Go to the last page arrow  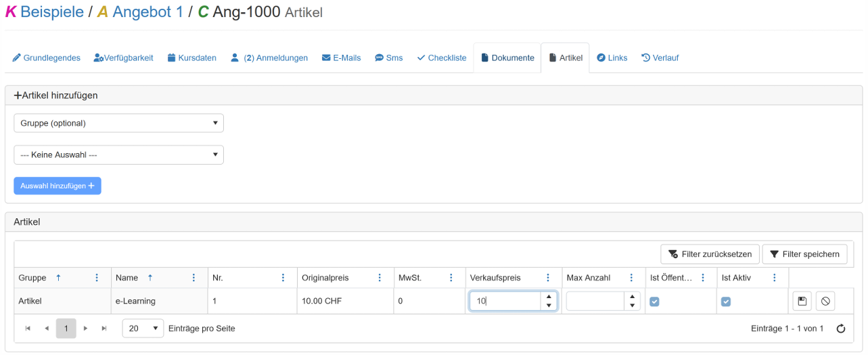pyautogui.click(x=104, y=329)
